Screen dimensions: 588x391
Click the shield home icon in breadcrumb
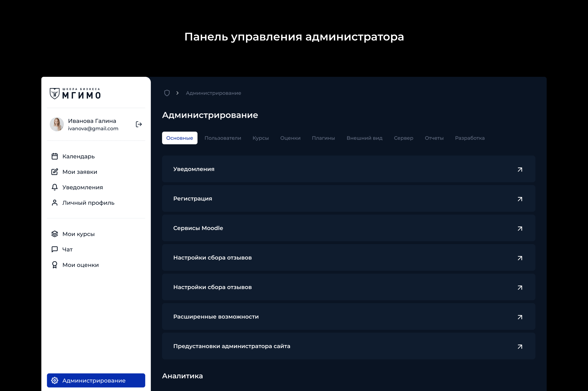point(167,93)
